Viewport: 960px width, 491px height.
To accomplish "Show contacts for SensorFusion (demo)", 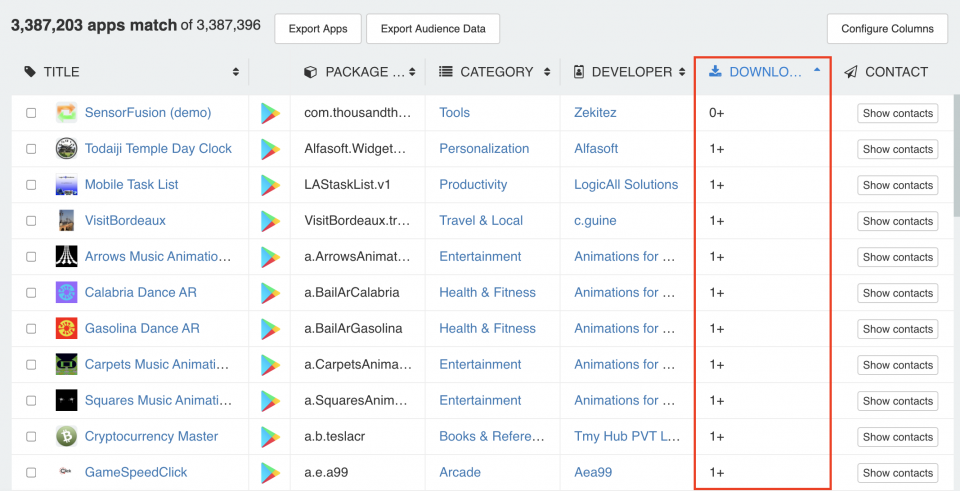I will (x=898, y=113).
